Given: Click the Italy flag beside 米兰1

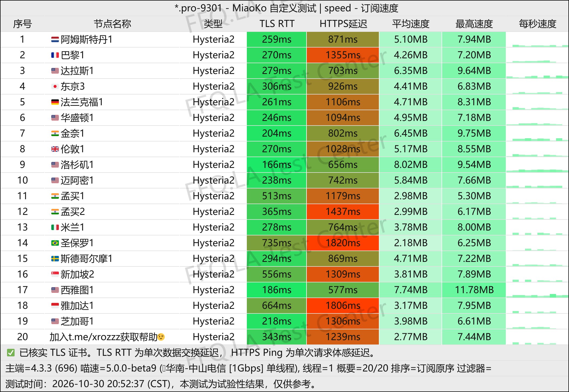Looking at the screenshot, I should click(55, 228).
